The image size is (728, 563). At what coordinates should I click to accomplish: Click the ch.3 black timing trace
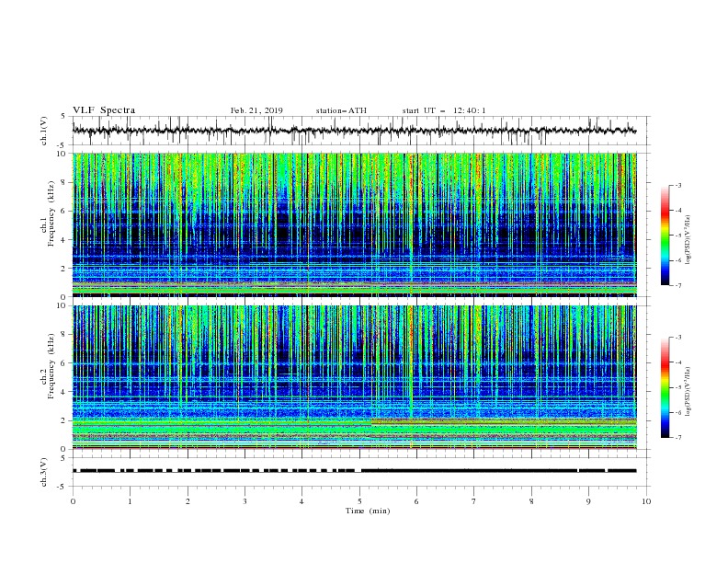[354, 471]
